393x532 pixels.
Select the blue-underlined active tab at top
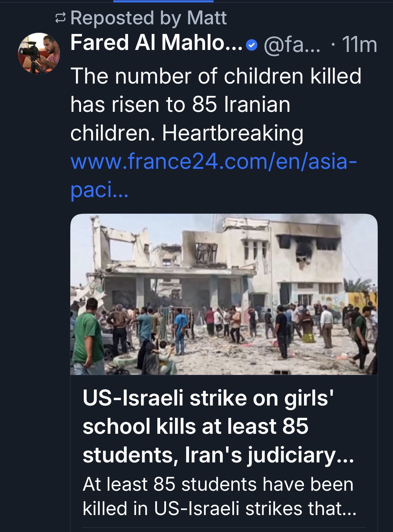(163, 1)
